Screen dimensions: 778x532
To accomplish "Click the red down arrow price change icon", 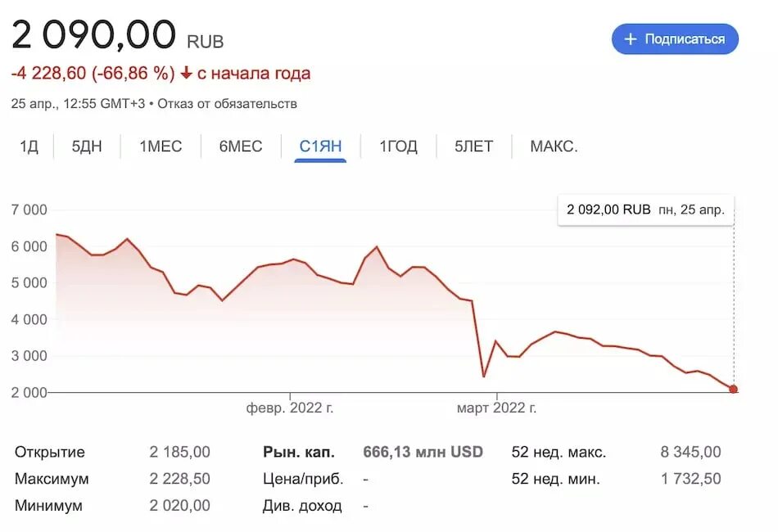I will [x=186, y=74].
